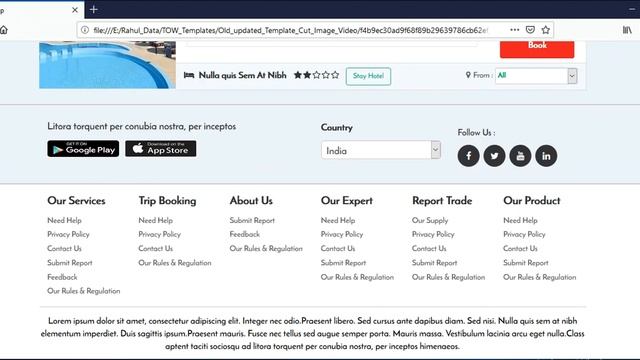Click the hotel name Nulla quis Sem At Nibh

[242, 75]
